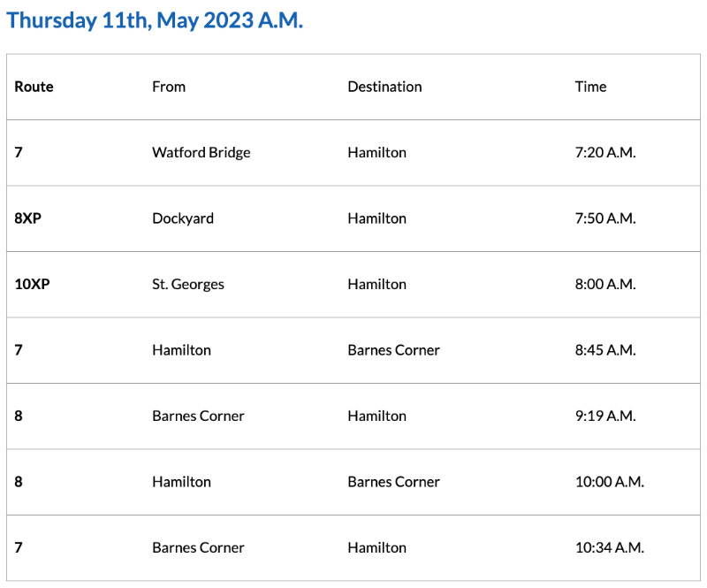Screen dimensions: 707x588
Task: Click the From column header
Action: (169, 87)
